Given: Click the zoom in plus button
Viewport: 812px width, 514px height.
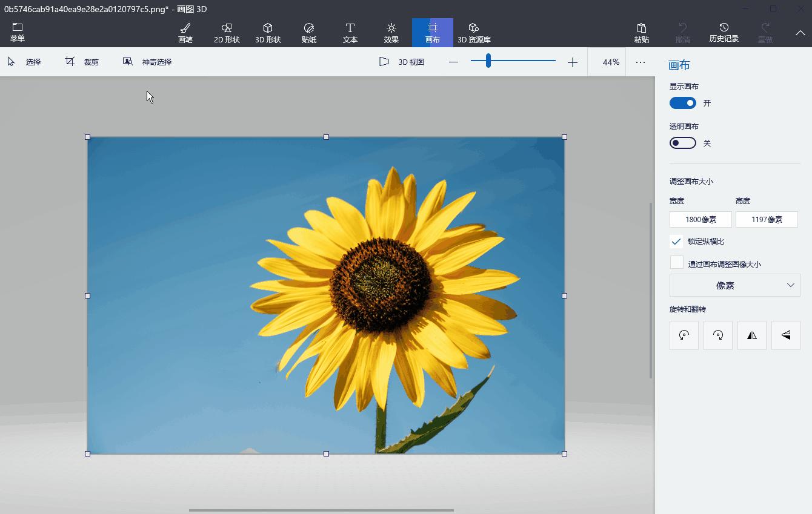Looking at the screenshot, I should (573, 62).
